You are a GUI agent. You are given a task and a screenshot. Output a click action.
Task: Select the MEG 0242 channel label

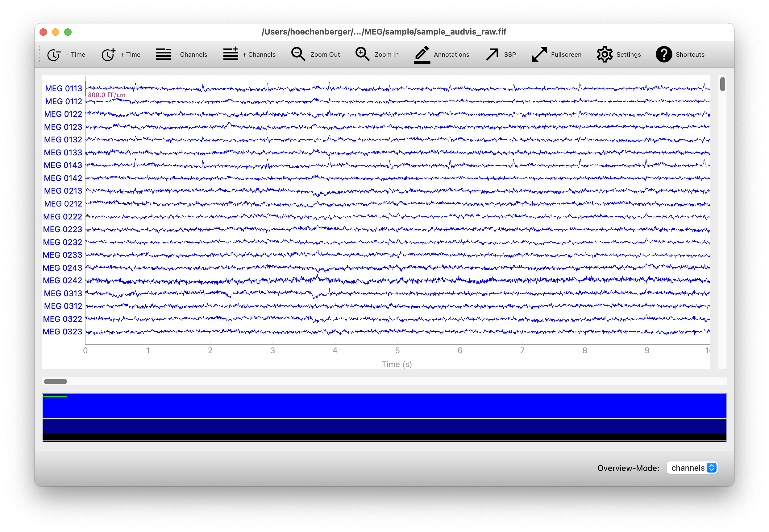(62, 281)
